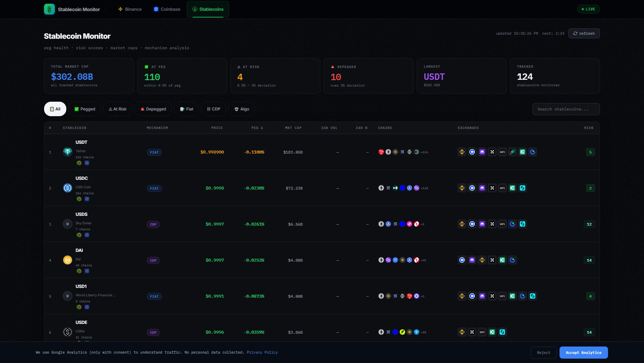Sort by MECHANISM column header
This screenshot has height=363, width=644.
pos(157,128)
